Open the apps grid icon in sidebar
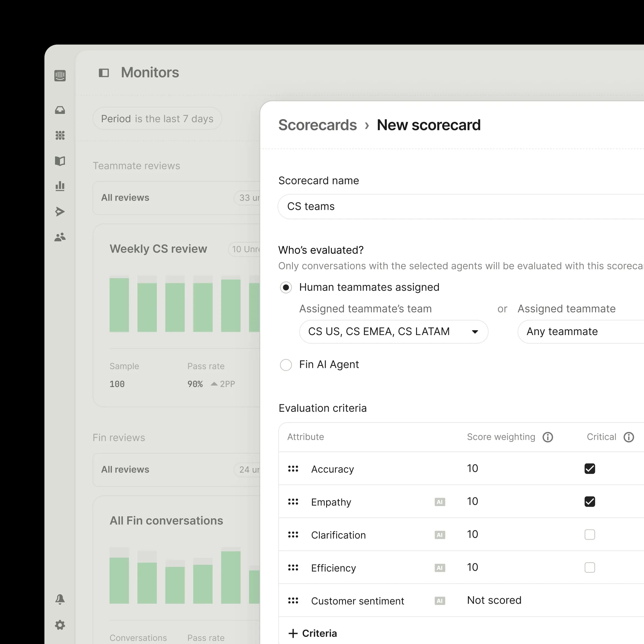Image resolution: width=644 pixels, height=644 pixels. point(60,135)
